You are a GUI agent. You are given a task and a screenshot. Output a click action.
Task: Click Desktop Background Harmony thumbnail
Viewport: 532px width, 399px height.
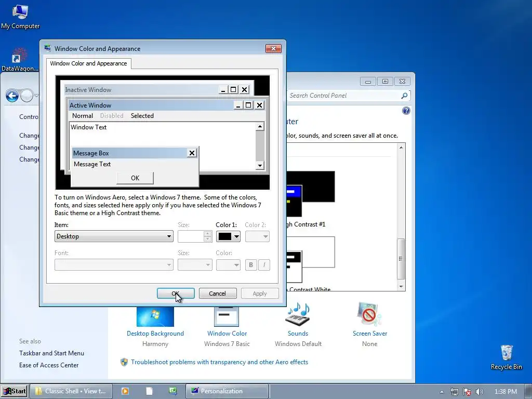(155, 316)
